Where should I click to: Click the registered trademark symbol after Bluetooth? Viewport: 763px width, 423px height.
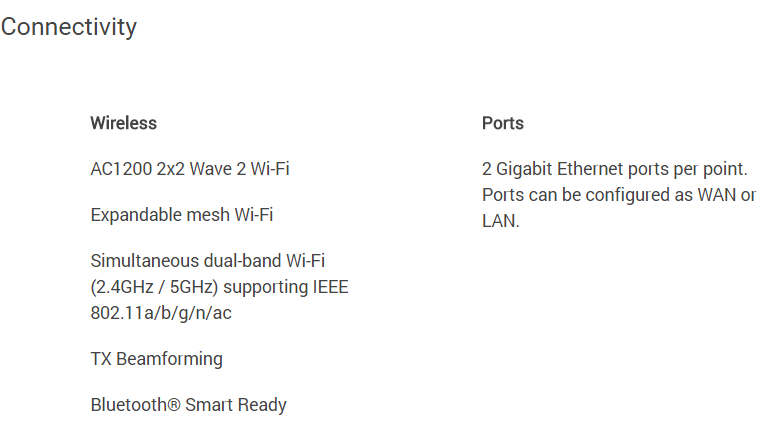[174, 405]
